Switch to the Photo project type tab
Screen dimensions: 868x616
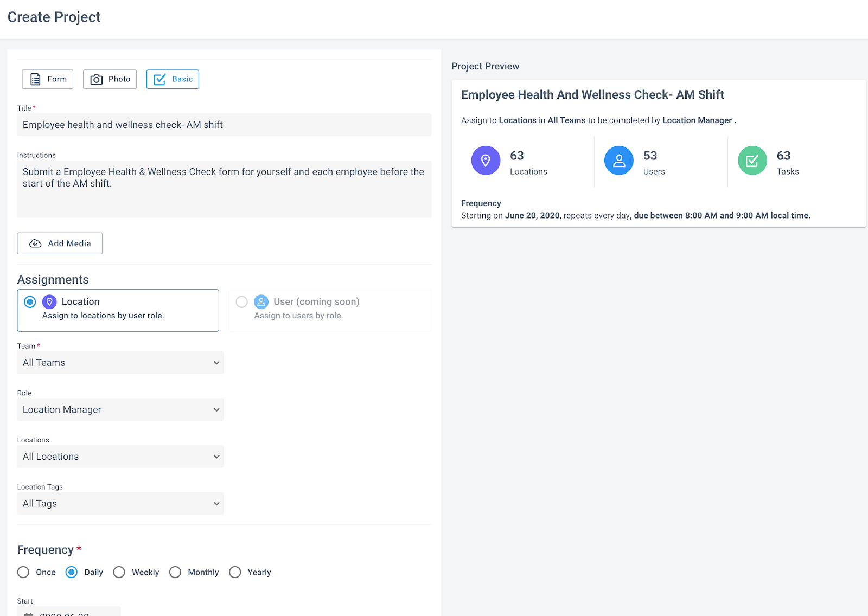tap(110, 79)
